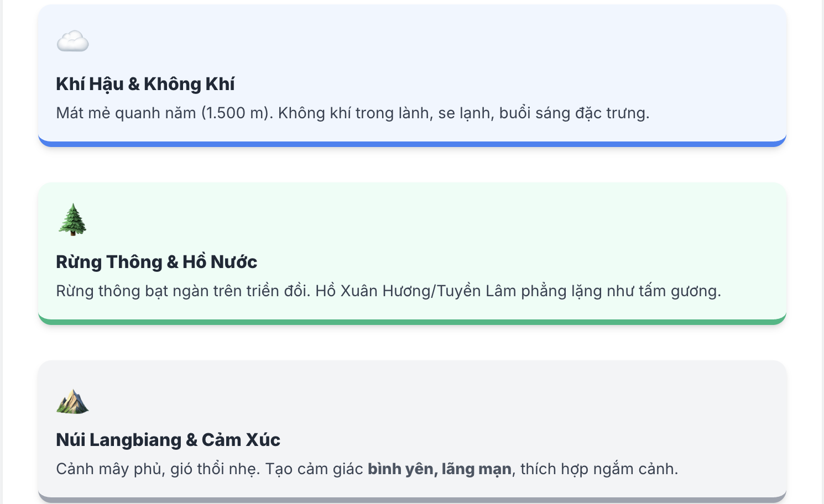Click the text 'Rừng thông bạt ngàn trên triền đồi'
824x504 pixels.
pos(182,291)
